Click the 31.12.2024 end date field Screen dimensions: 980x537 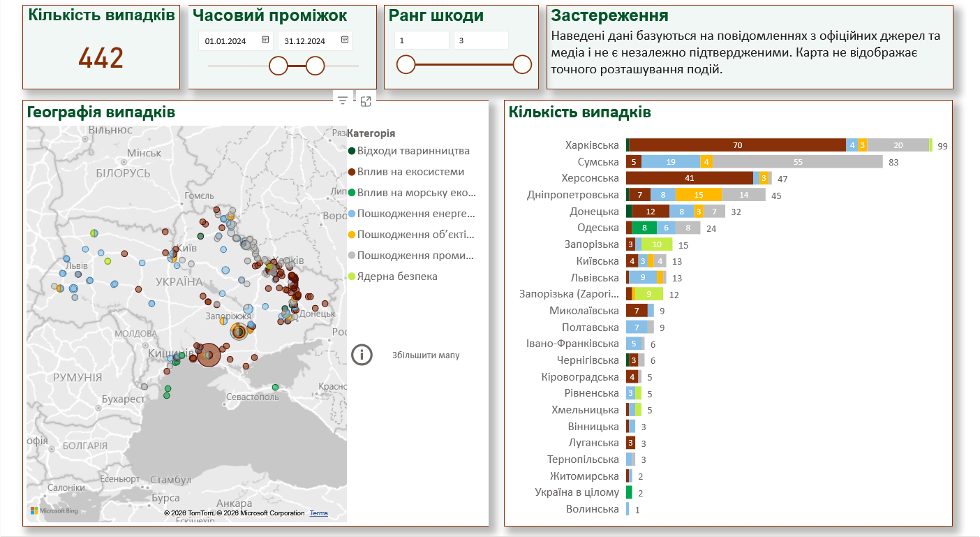tap(307, 41)
